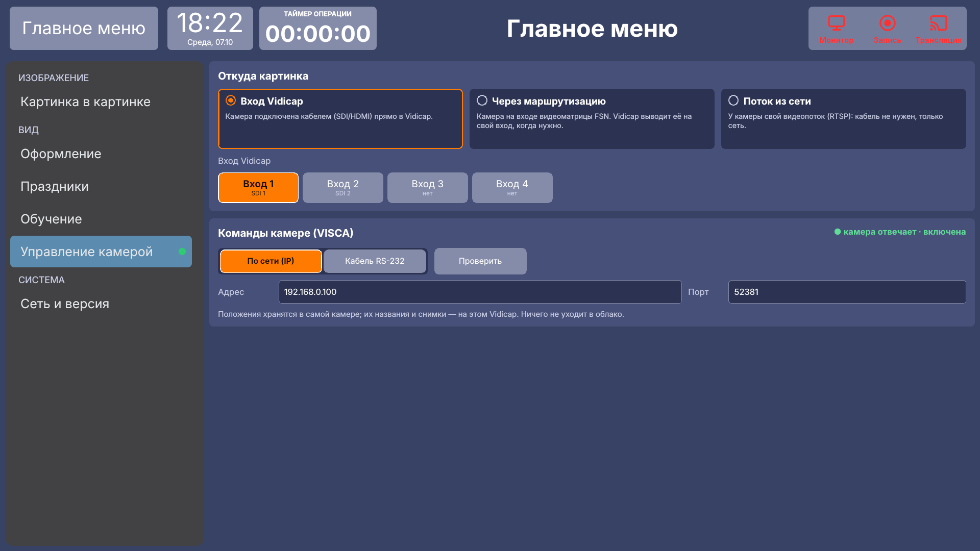The width and height of the screenshot is (980, 551).
Task: Choose Вход 1 SDI 1 input
Action: click(x=258, y=188)
